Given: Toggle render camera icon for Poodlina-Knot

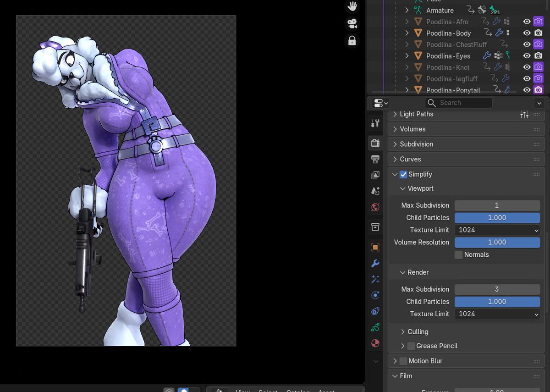Looking at the screenshot, I should coord(539,67).
